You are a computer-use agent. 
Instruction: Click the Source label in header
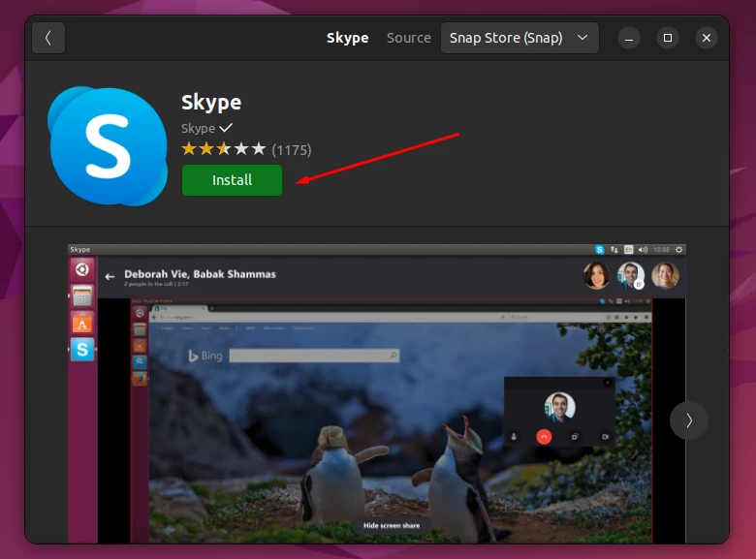coord(409,38)
